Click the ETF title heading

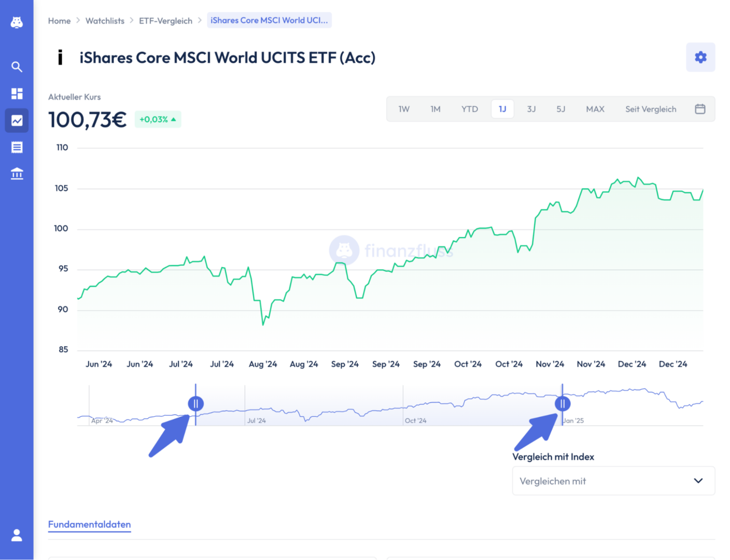pos(227,57)
